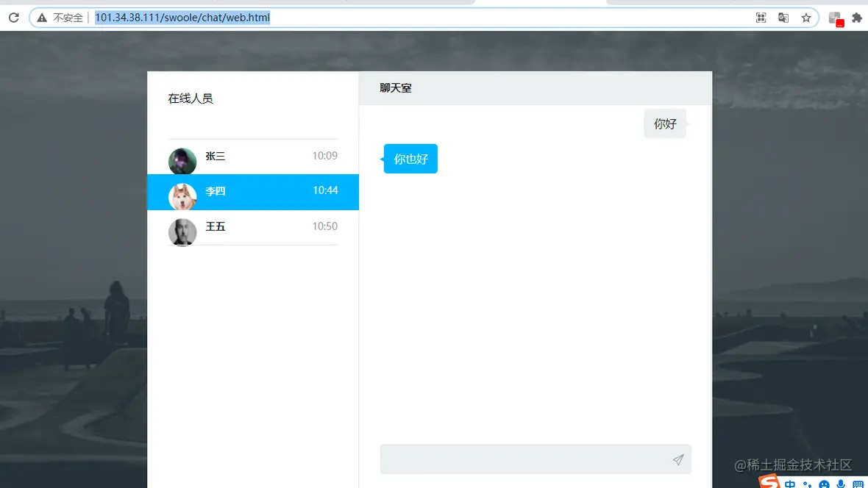
Task: Bookmark this page with the star icon
Action: pyautogui.click(x=806, y=18)
